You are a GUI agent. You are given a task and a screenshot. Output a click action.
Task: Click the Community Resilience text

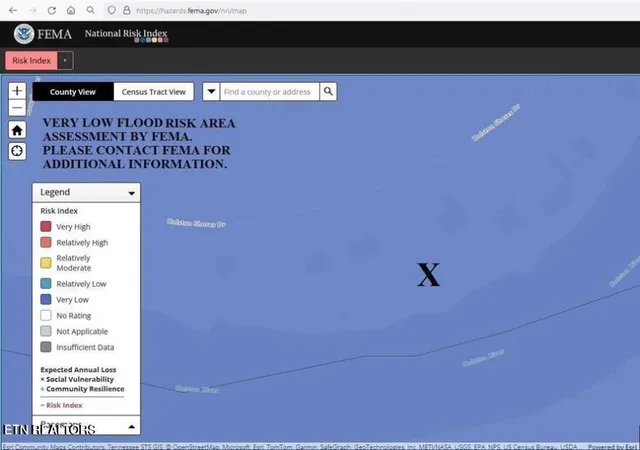pos(85,389)
